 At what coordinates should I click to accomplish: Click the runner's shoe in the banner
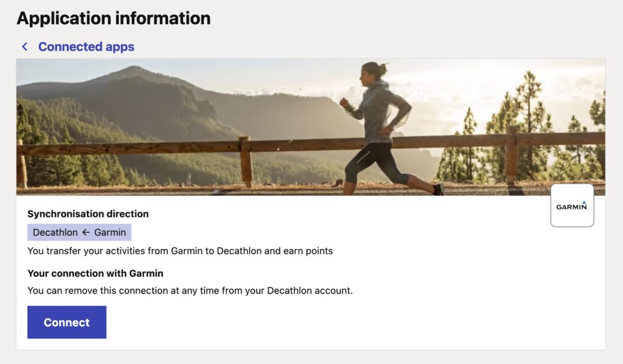pyautogui.click(x=438, y=190)
